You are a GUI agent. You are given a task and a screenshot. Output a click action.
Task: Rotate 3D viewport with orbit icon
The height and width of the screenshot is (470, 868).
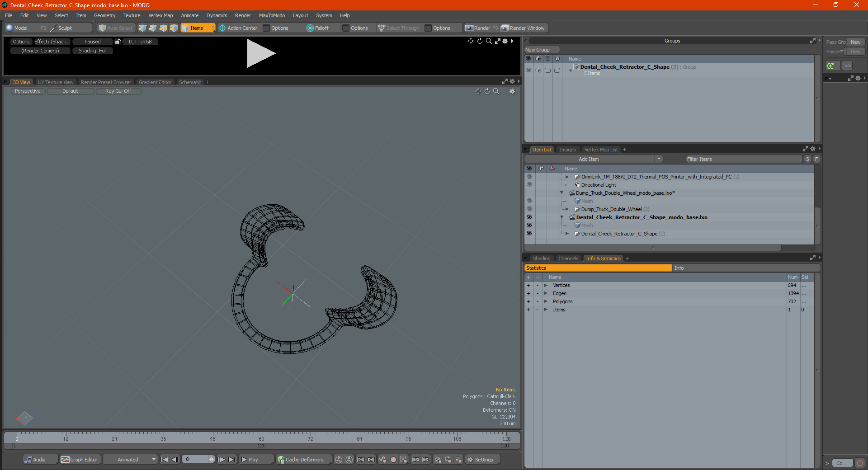[487, 91]
